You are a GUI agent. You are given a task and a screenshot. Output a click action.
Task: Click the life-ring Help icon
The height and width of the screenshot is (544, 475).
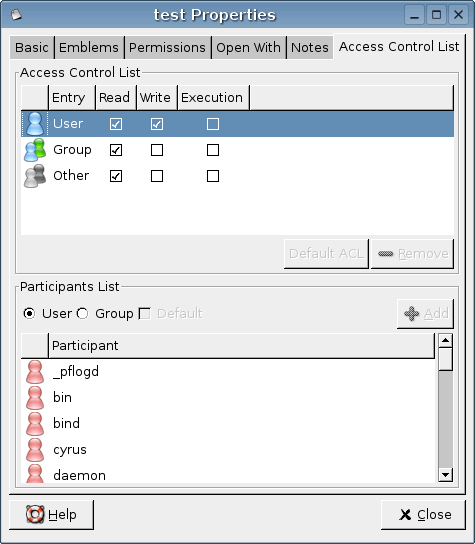(x=35, y=515)
